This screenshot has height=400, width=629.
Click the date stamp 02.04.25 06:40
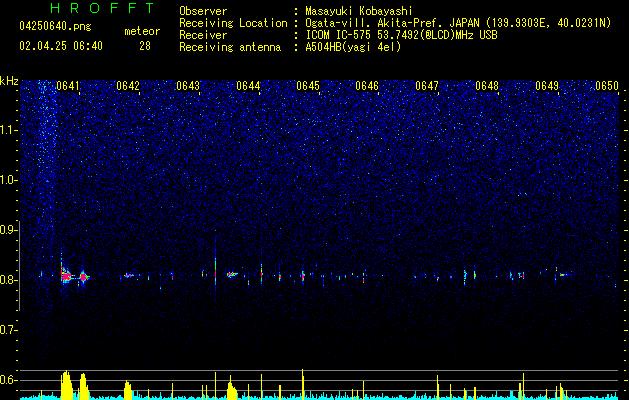[61, 46]
